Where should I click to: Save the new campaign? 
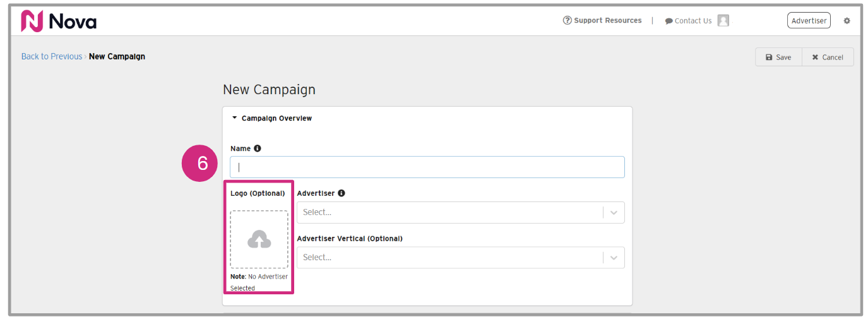778,57
